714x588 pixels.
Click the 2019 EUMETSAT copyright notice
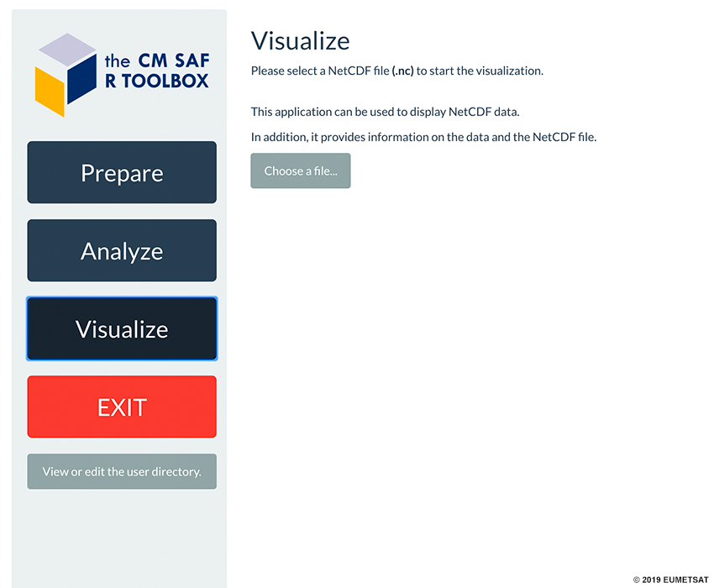pos(671,580)
